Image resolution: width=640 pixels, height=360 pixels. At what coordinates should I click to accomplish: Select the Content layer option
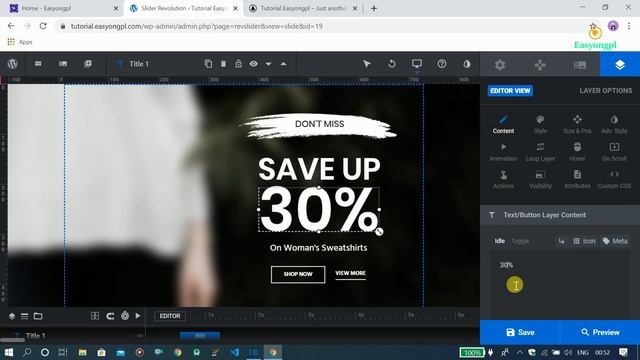pos(503,124)
